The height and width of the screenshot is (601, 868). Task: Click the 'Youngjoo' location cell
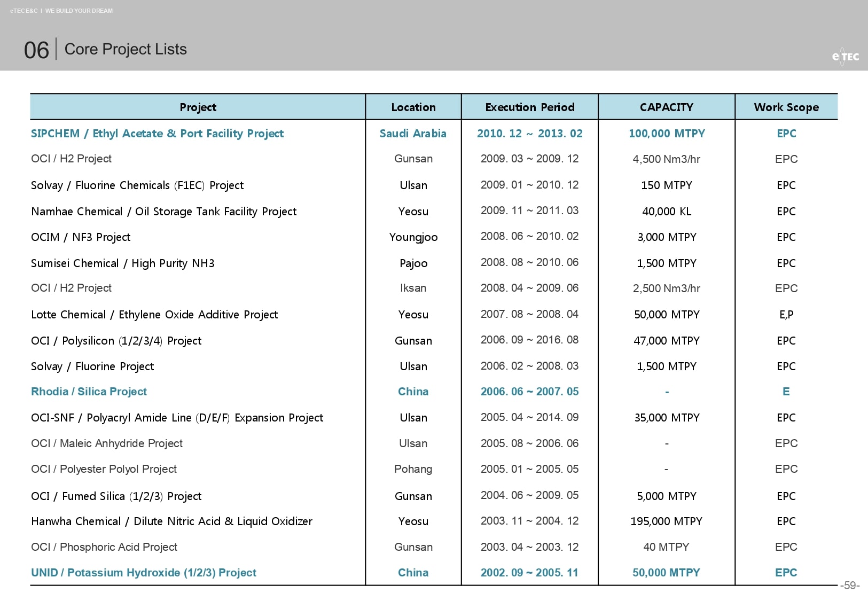(413, 237)
